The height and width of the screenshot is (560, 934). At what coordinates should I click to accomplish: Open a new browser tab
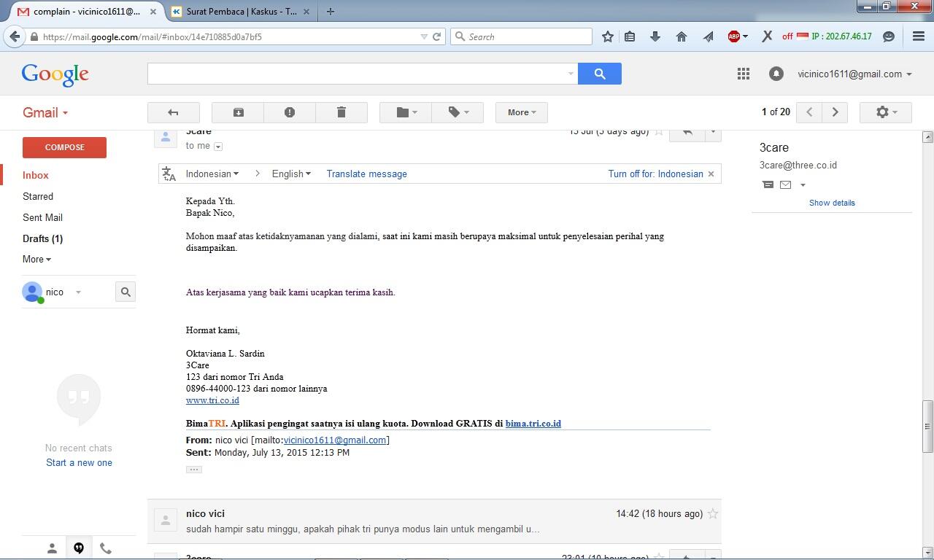click(331, 12)
